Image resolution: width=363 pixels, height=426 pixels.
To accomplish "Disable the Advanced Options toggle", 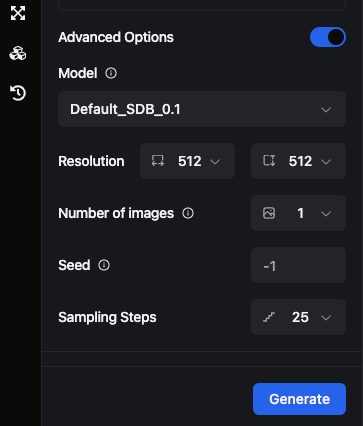I will pyautogui.click(x=328, y=37).
